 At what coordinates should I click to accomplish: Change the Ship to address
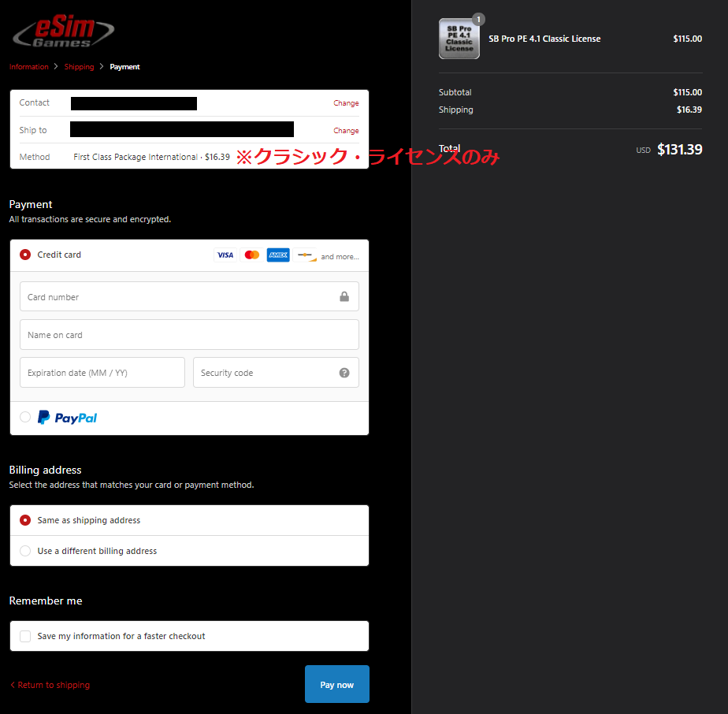point(346,131)
